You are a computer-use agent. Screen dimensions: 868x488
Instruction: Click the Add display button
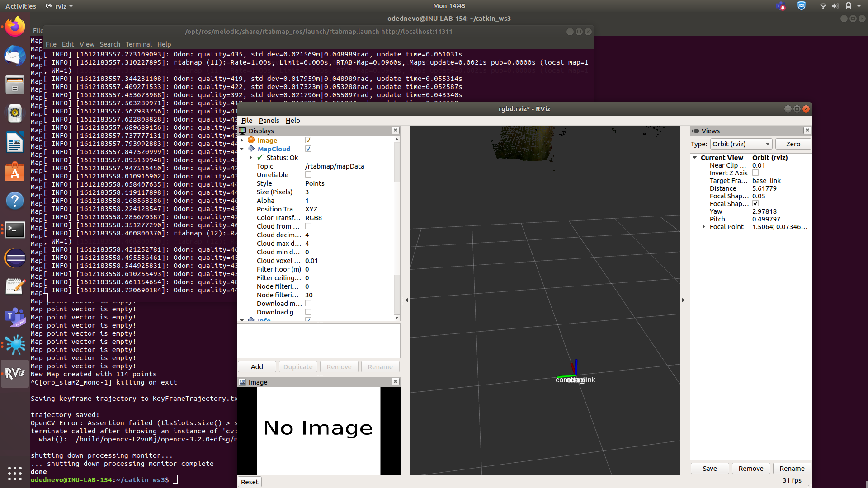click(x=257, y=367)
